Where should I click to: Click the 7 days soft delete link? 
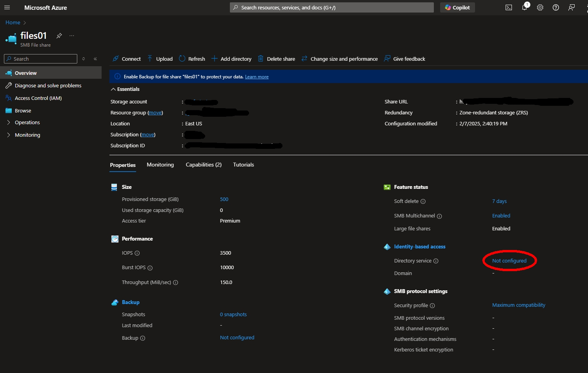coord(499,201)
